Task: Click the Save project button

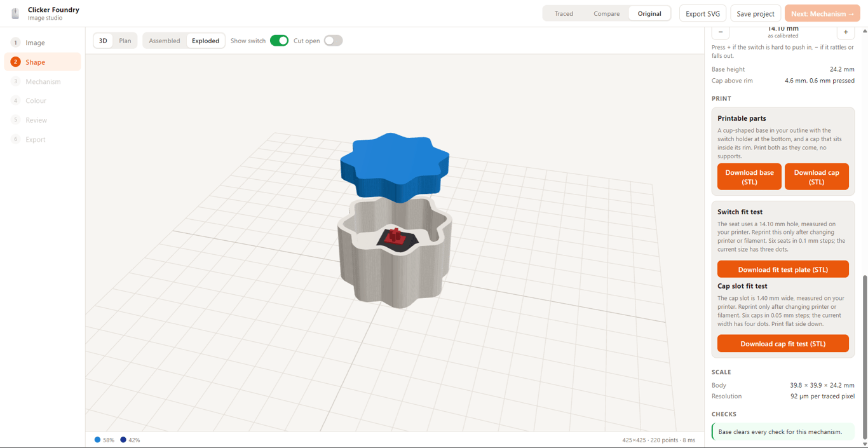Action: tap(756, 13)
